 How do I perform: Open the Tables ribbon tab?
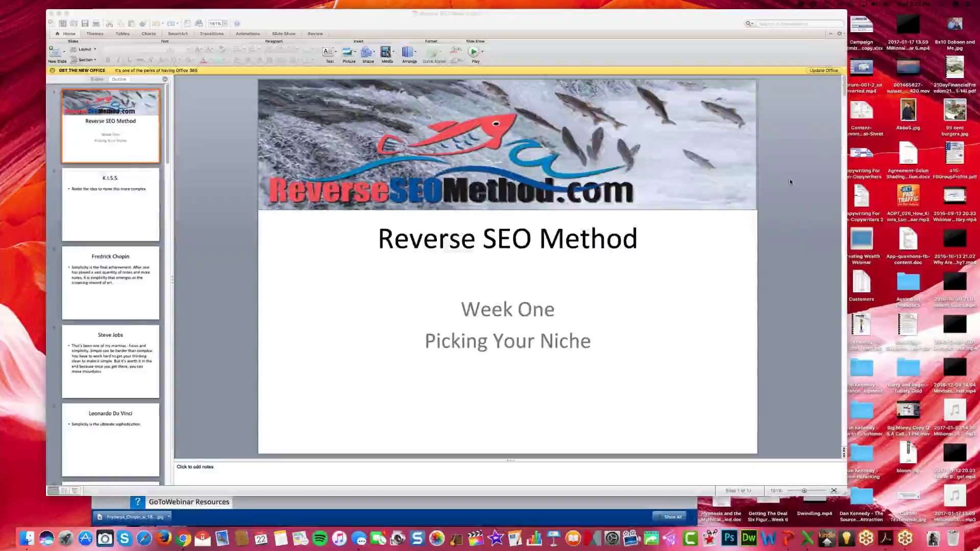coord(122,34)
